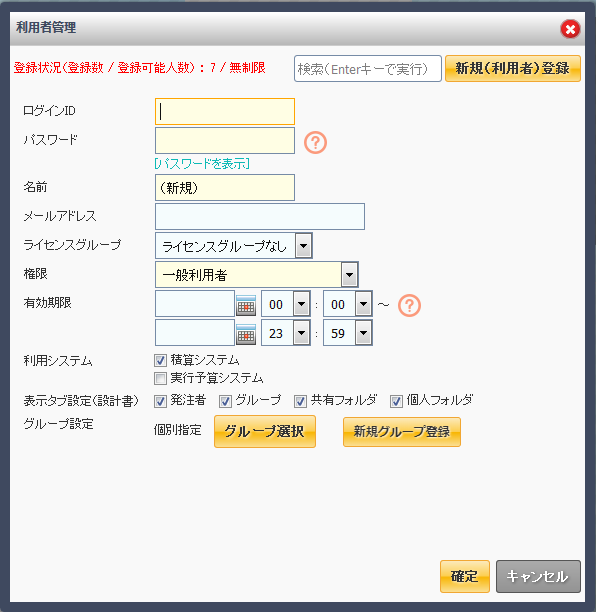The height and width of the screenshot is (612, 596).
Task: Click the password help question mark icon
Action: click(315, 142)
